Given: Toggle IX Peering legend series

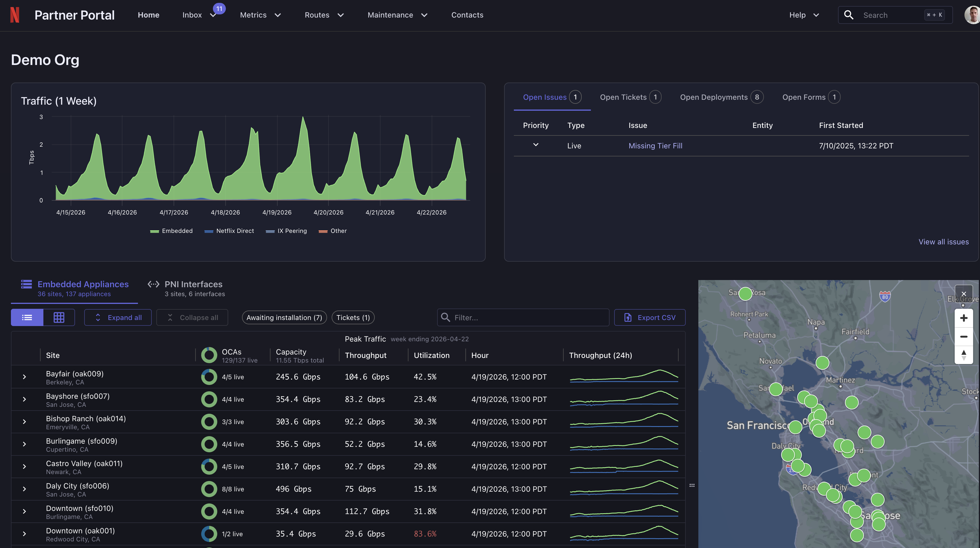Looking at the screenshot, I should [x=286, y=231].
